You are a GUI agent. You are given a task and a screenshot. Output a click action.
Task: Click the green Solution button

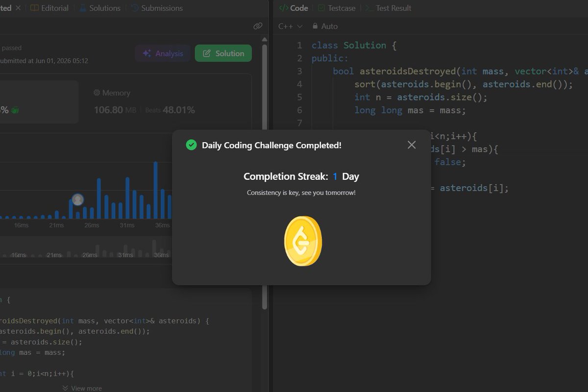coord(223,53)
